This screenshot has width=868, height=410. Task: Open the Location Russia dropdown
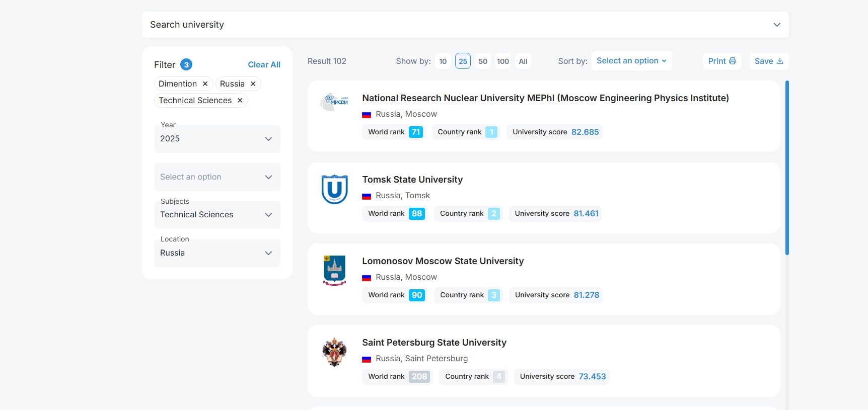(217, 253)
